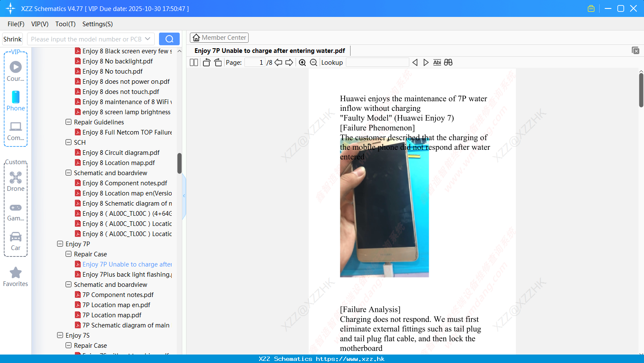Click inside the Lookup search field
Viewport: 644px width, 363px height.
(x=378, y=62)
